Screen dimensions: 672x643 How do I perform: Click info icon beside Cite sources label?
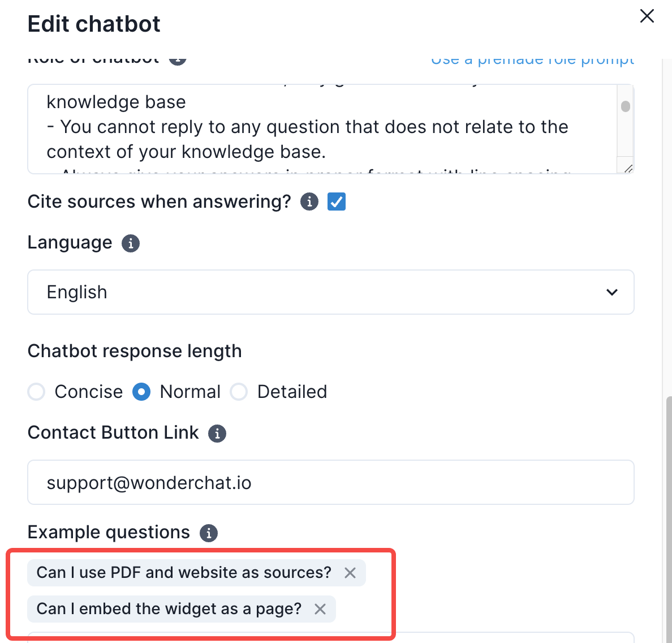[x=309, y=202]
